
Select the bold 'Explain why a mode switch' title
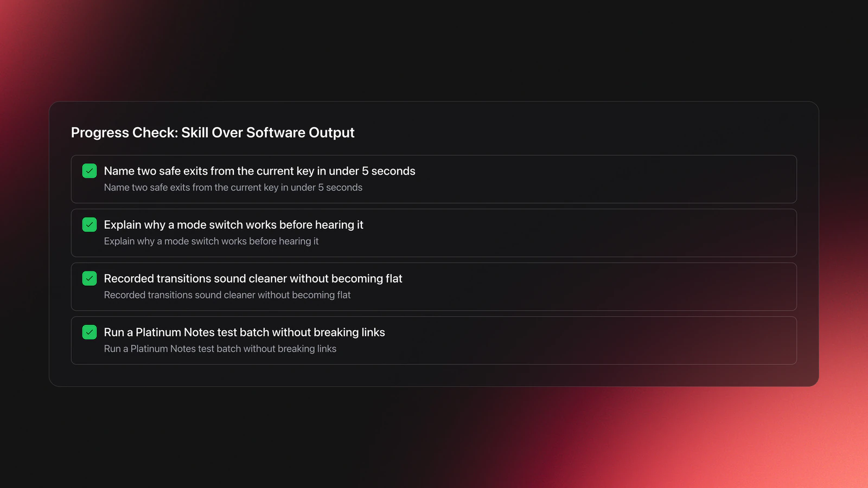[233, 225]
